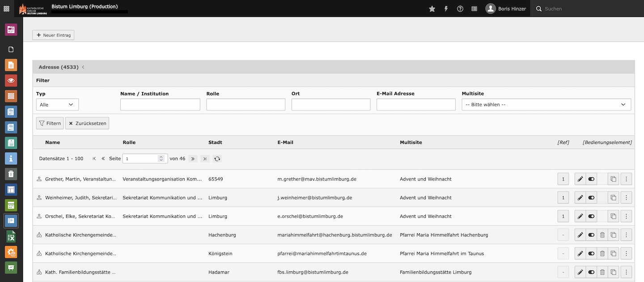The image size is (644, 282).
Task: Open the Multisite selection dropdown
Action: coord(546,104)
